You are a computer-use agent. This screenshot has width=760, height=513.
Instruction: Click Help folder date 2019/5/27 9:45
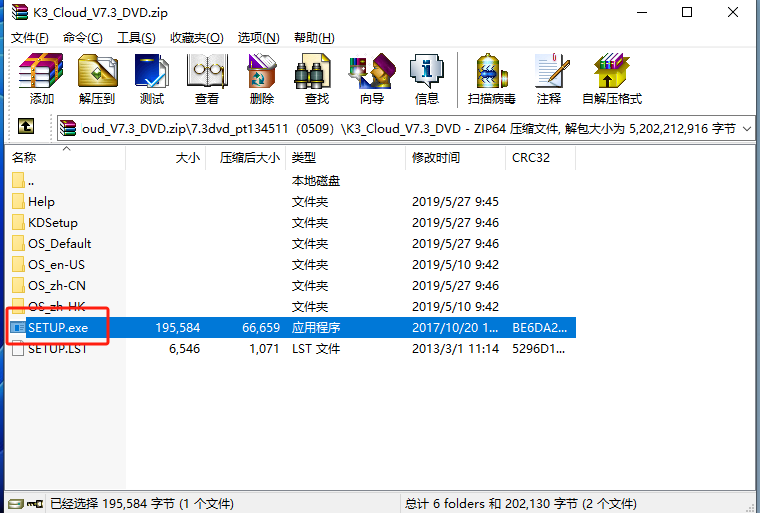click(455, 201)
